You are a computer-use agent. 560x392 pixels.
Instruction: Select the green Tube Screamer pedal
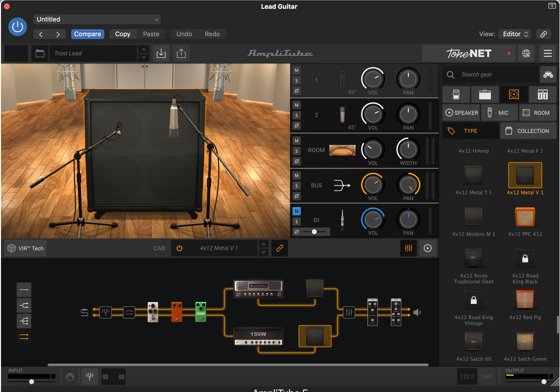click(x=201, y=312)
